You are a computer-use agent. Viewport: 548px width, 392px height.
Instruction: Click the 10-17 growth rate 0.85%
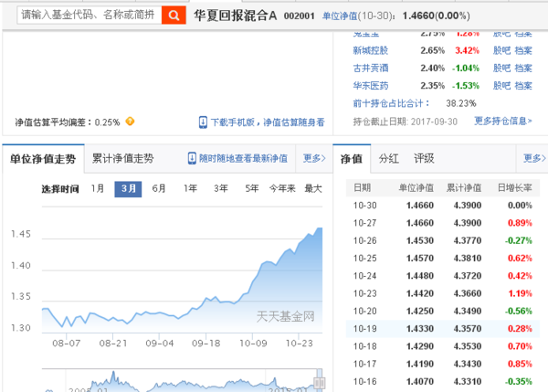520,364
